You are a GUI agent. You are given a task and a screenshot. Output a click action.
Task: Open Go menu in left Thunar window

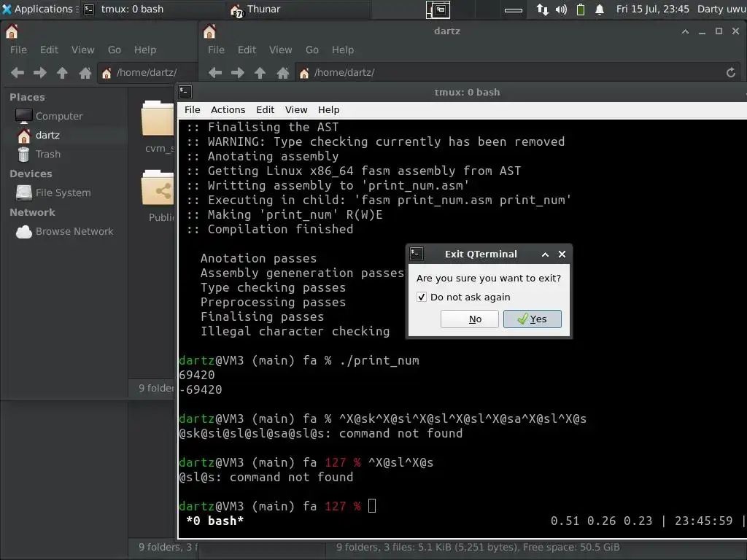tap(115, 50)
